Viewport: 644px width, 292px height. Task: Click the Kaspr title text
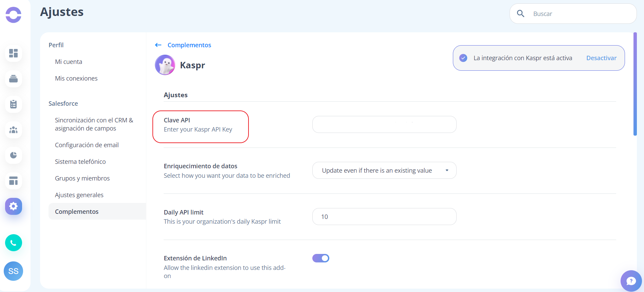click(x=192, y=65)
